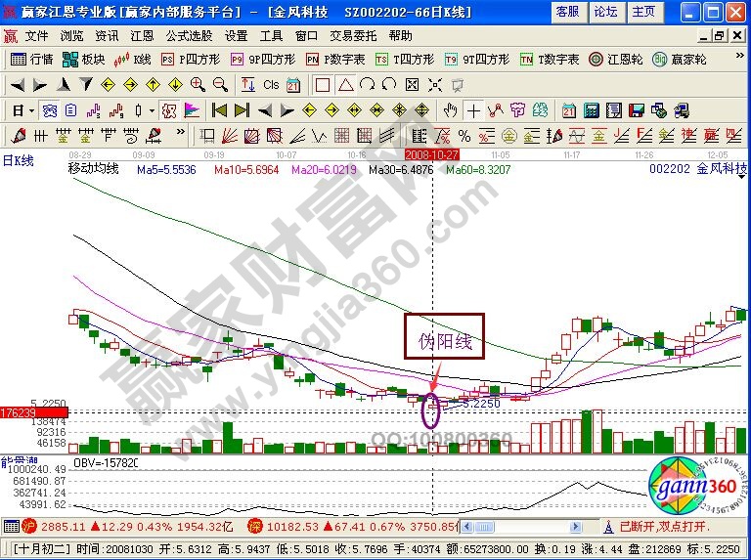
Task: Click the zoom in magnifier icon
Action: point(199,85)
